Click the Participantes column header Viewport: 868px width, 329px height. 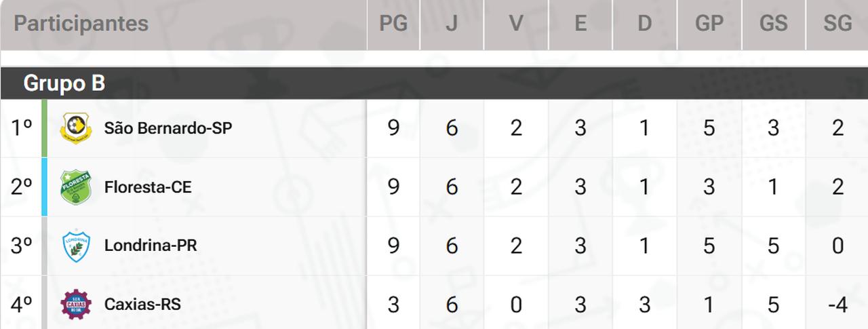click(81, 24)
